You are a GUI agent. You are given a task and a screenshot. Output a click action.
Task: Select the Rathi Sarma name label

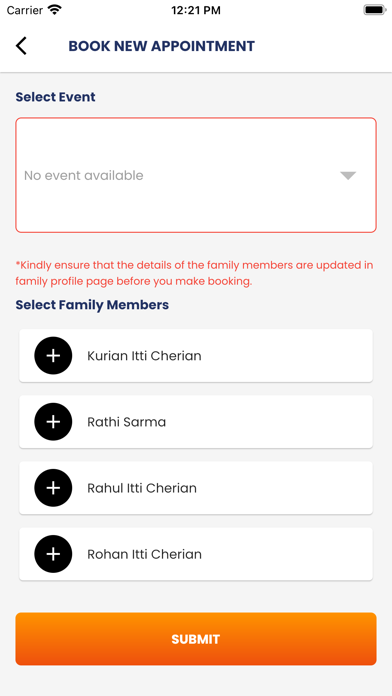127,422
